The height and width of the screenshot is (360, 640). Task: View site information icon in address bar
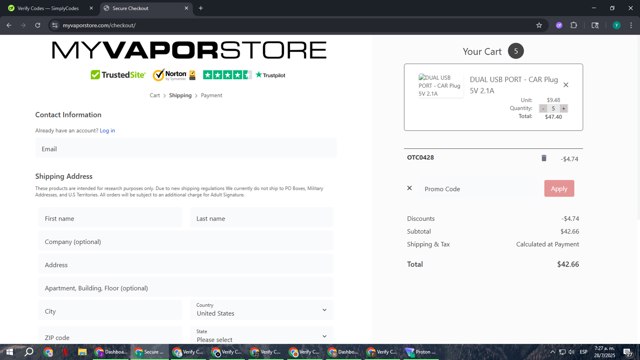click(x=55, y=25)
